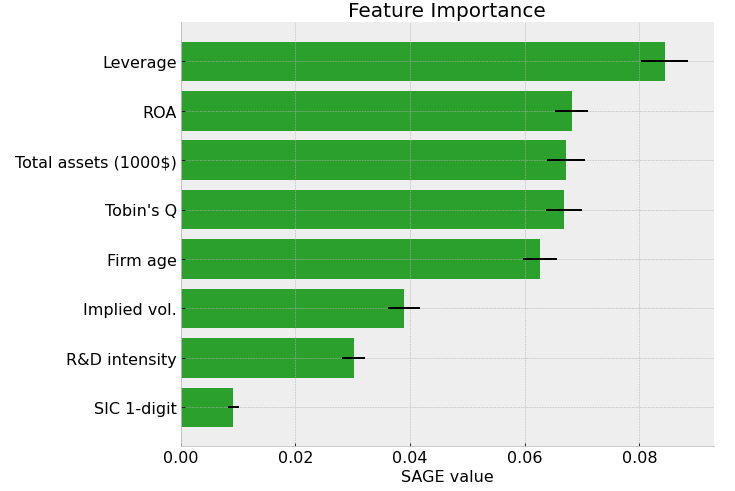The image size is (735, 491).
Task: Click the 0.04 x-axis tick label
Action: (x=411, y=457)
